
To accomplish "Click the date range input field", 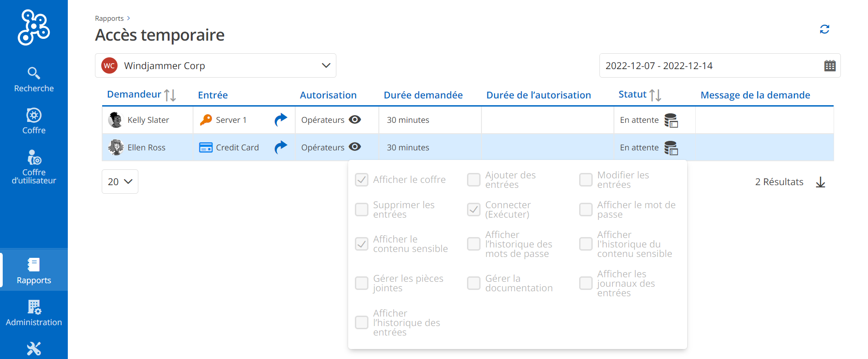I will 720,65.
